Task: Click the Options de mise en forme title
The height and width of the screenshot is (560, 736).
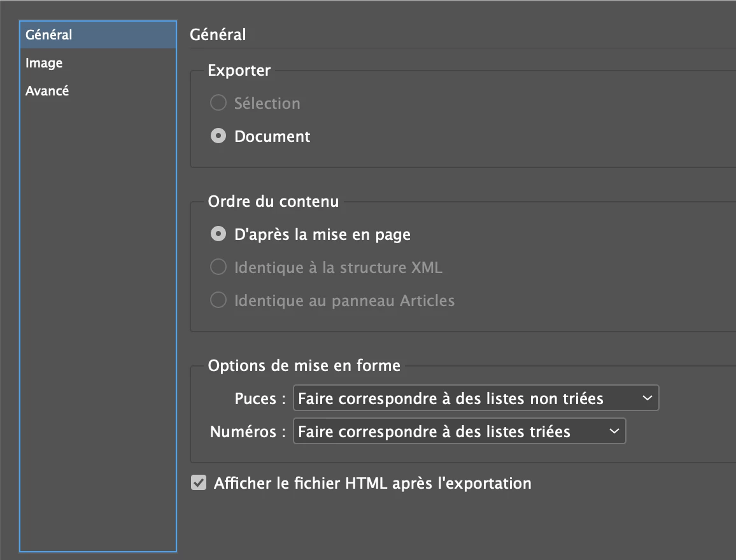Action: (x=304, y=365)
